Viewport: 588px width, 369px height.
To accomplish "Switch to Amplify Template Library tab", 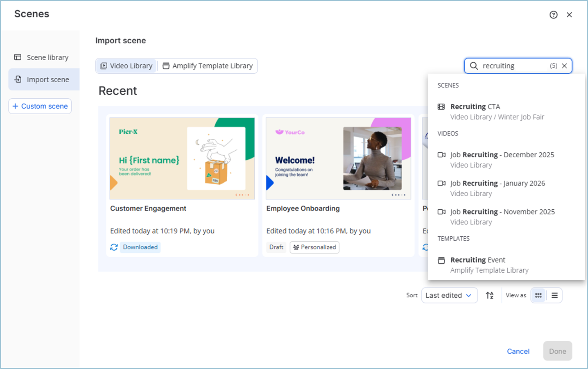I will point(208,66).
